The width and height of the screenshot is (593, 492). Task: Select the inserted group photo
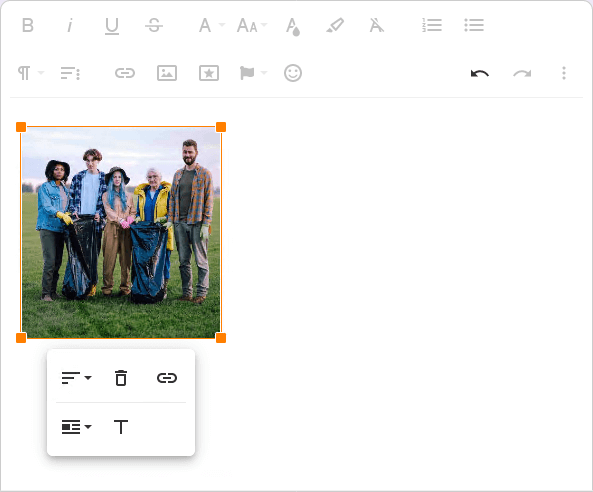tap(121, 232)
